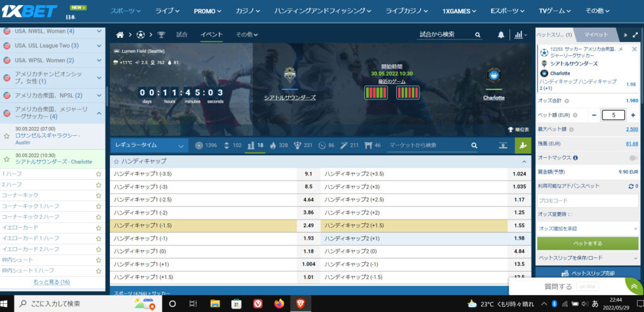Collapse the ハンディキャップ market section
The image size is (644, 312).
click(x=524, y=161)
